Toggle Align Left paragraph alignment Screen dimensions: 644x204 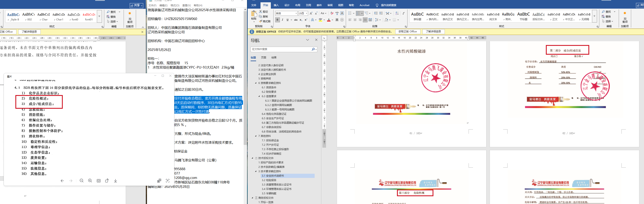pyautogui.click(x=350, y=20)
